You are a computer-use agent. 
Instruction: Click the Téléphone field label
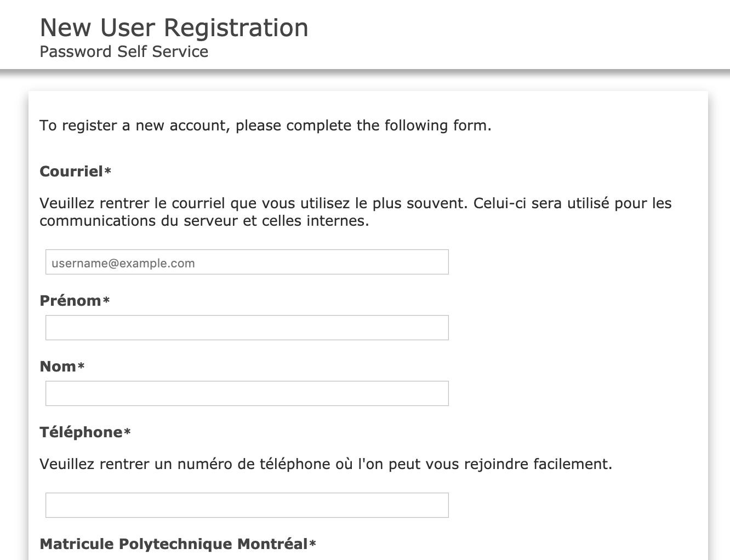pos(81,432)
